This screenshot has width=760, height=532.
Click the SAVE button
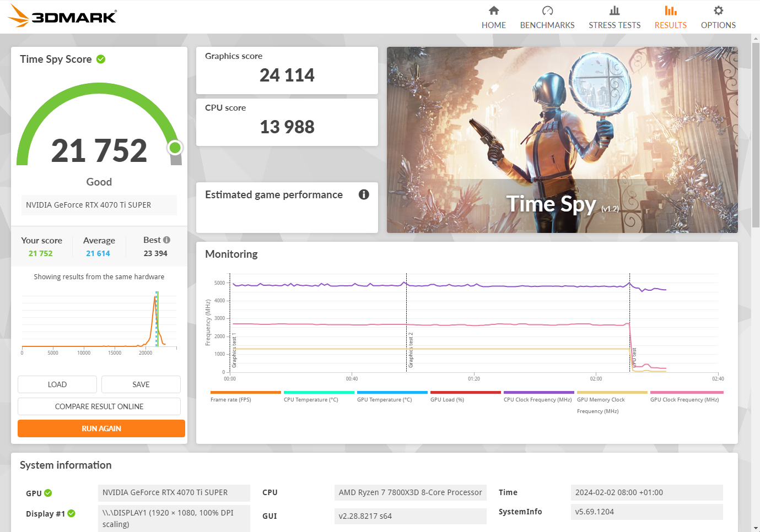tap(141, 384)
